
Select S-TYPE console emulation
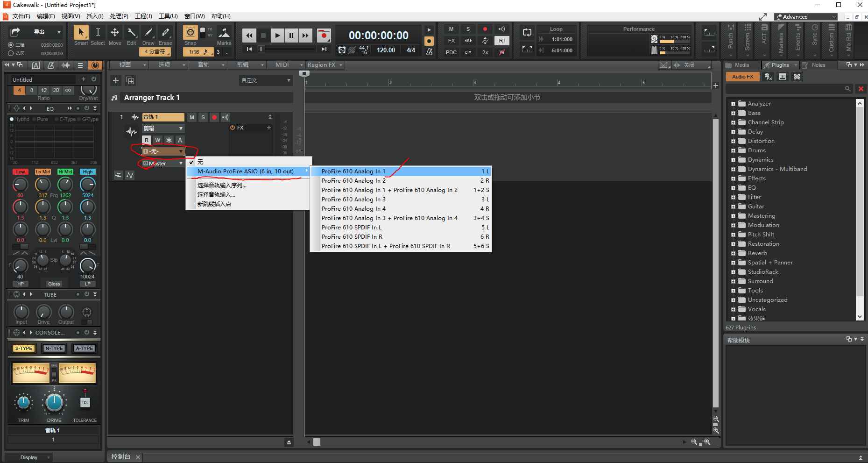24,348
